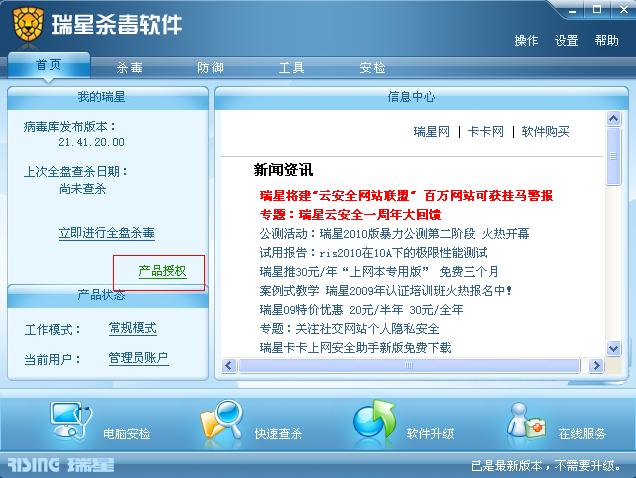Open 公测活动 瑞星2010版 news item
The image size is (636, 478).
(394, 233)
